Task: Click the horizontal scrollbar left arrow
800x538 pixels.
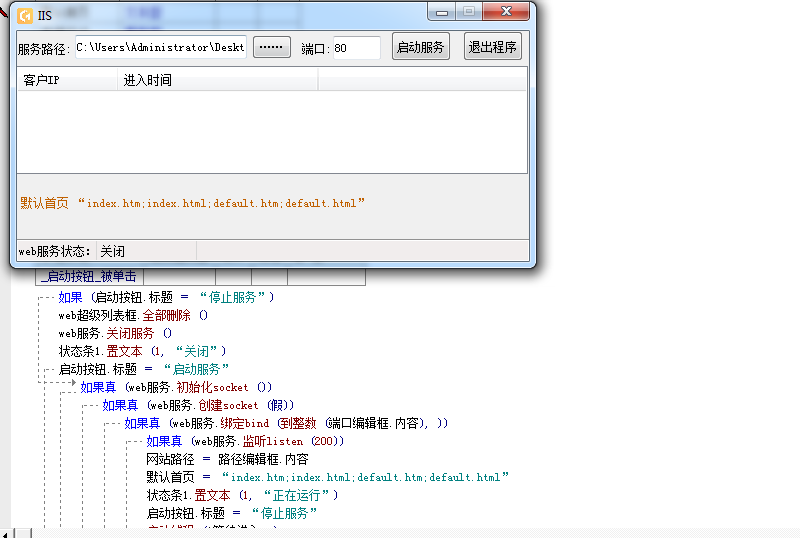Action: 5,533
